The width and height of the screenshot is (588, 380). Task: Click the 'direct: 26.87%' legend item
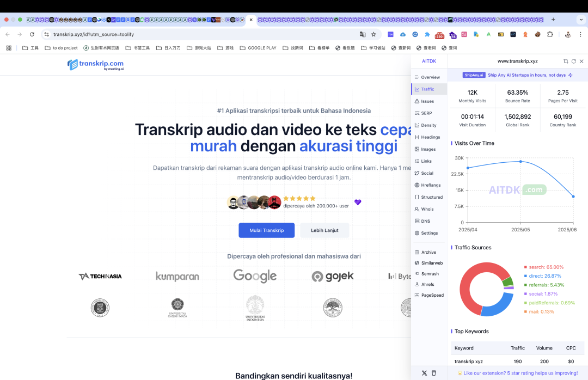543,276
